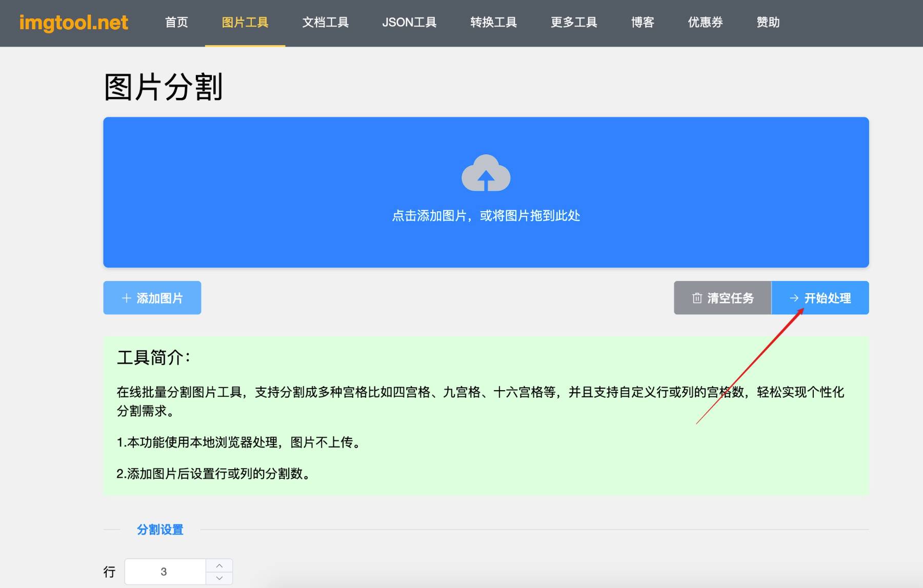This screenshot has height=588, width=923.
Task: Click the 开始处理 button
Action: (820, 298)
